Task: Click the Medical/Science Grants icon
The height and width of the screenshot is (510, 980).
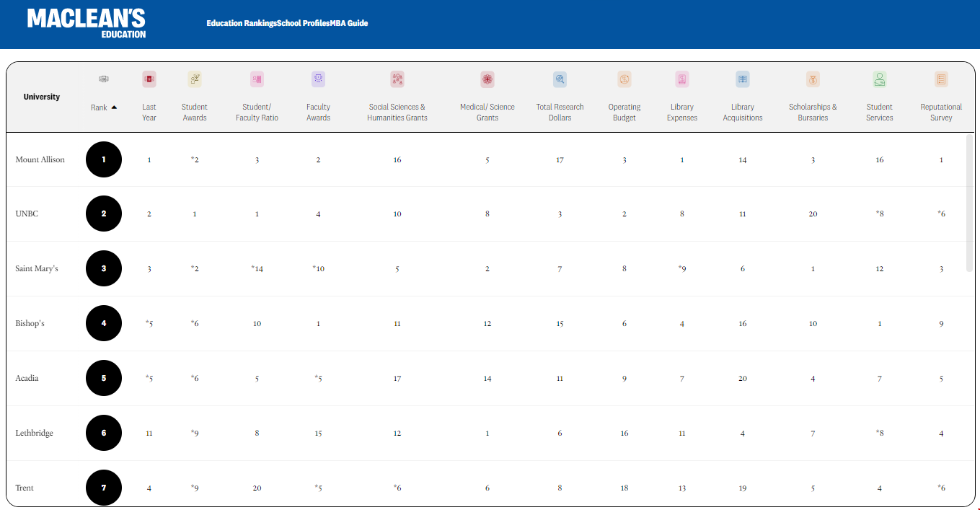Action: pos(487,79)
